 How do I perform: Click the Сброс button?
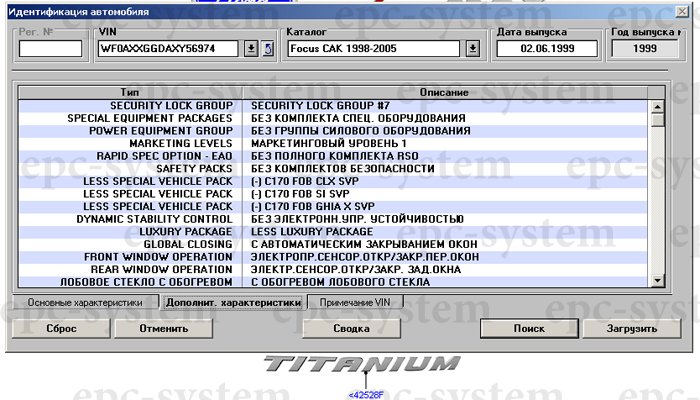[61, 329]
